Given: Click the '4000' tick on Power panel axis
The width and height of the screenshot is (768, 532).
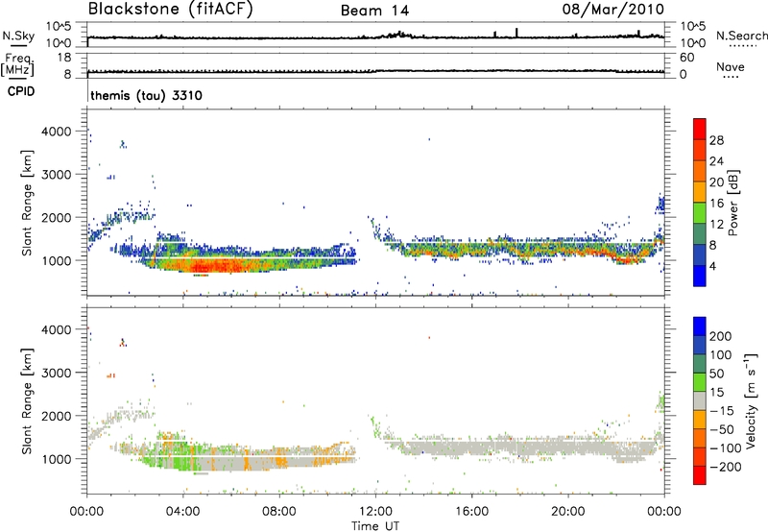Looking at the screenshot, I should tap(57, 132).
